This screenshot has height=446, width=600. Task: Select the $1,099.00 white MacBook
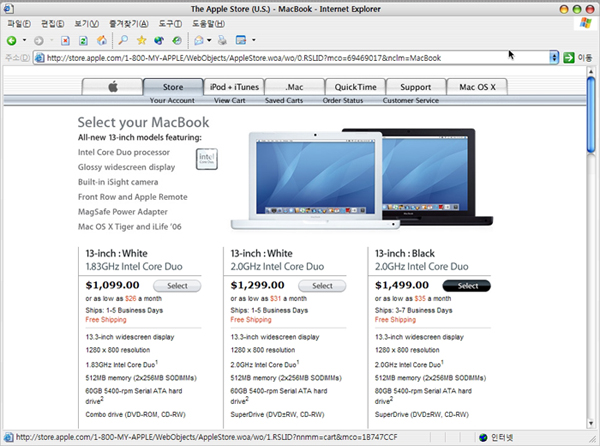point(177,286)
